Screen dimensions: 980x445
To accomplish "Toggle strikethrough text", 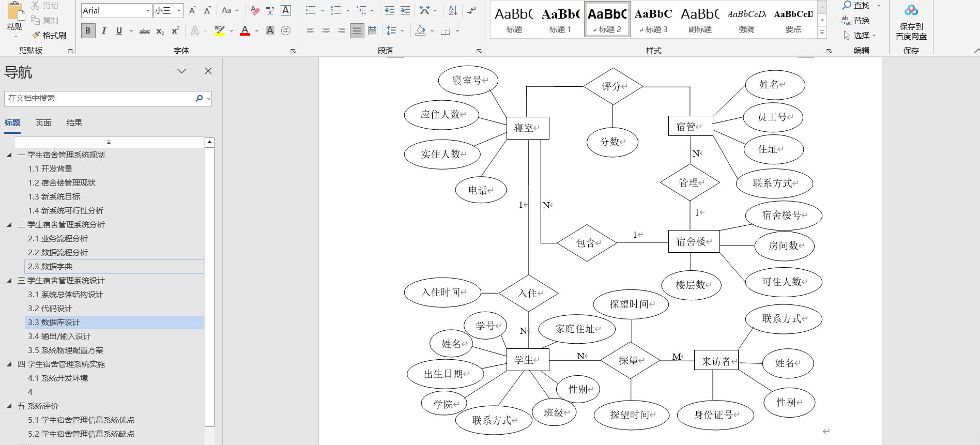I will tap(145, 31).
